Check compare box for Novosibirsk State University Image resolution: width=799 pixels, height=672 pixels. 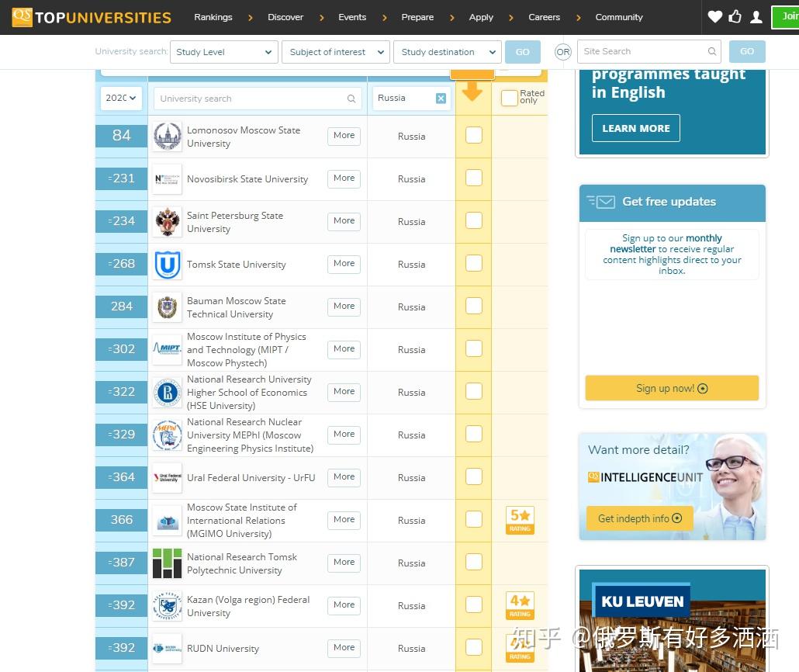click(x=474, y=178)
